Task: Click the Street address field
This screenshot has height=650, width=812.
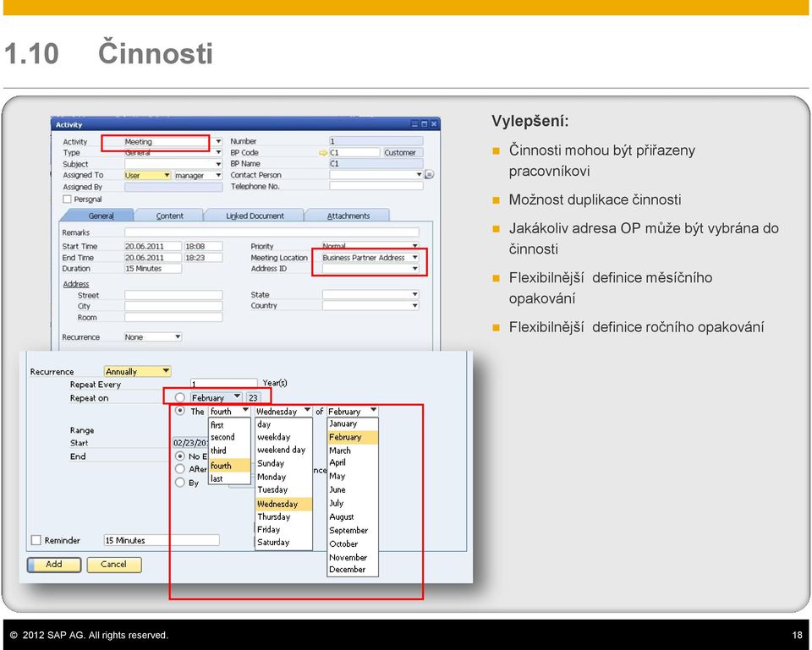Action: pos(173,295)
